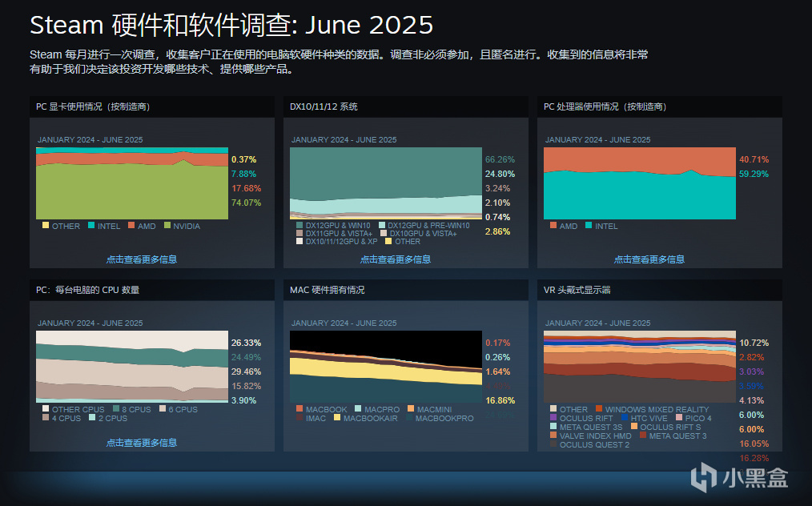
Task: Click the 16.05% value in VR chart
Action: click(x=754, y=444)
